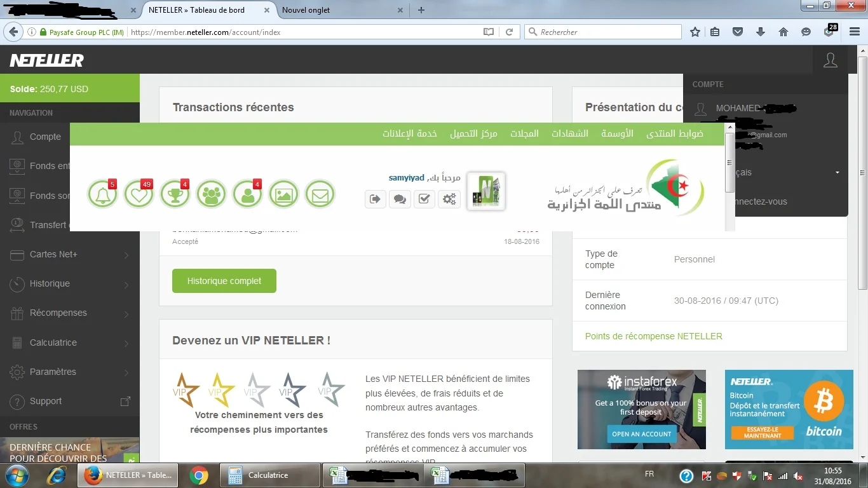Click the Historique complet button
The width and height of the screenshot is (868, 488).
point(224,281)
